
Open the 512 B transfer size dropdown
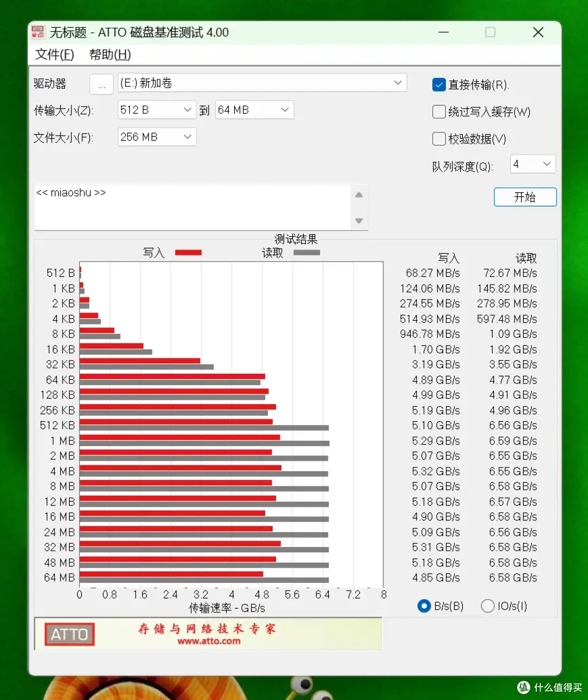157,109
